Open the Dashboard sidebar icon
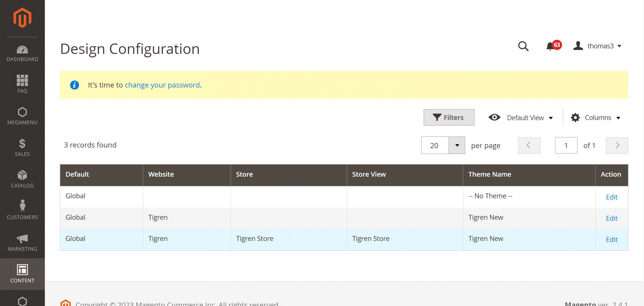This screenshot has width=644, height=306. click(x=22, y=54)
